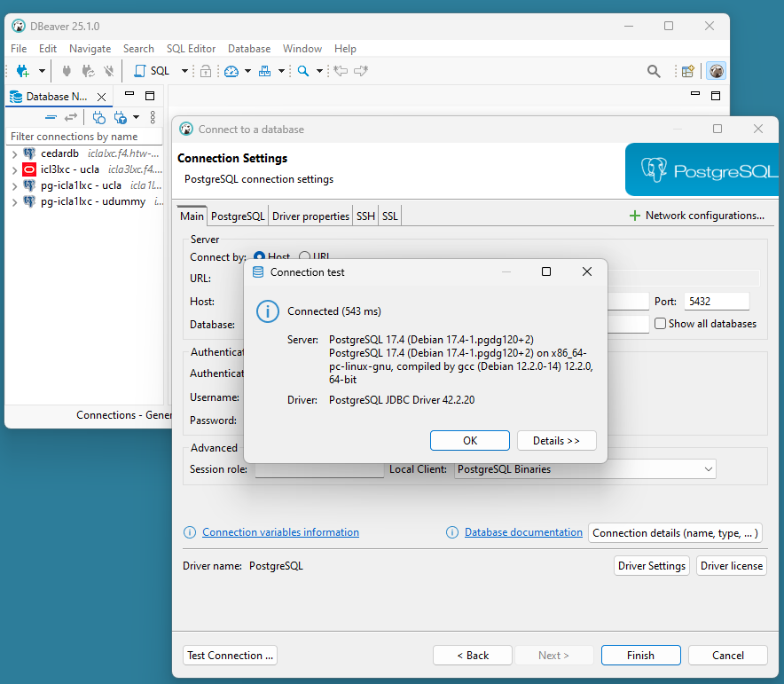
Task: Maximize the editor area panel
Action: [716, 96]
